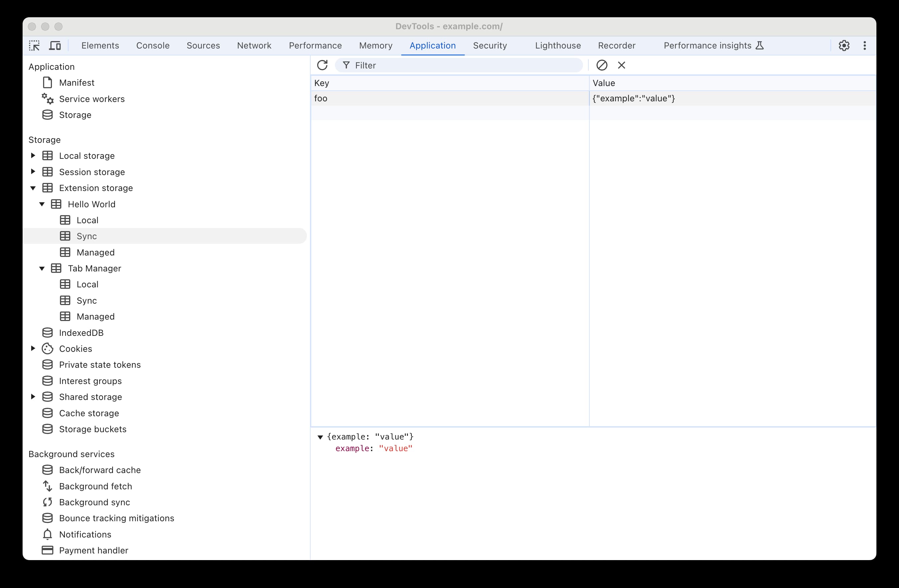
Task: Click the clear all filter icon
Action: point(602,65)
